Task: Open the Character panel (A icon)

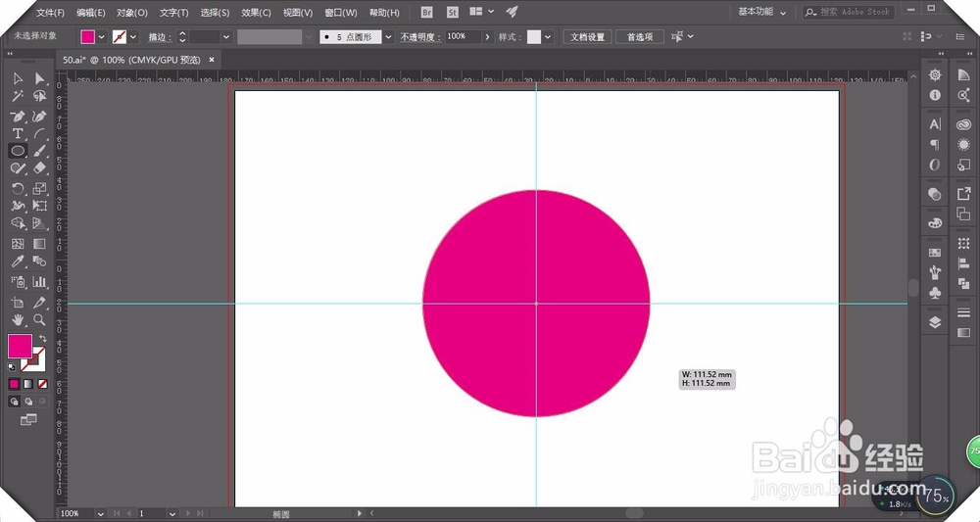Action: tap(935, 123)
